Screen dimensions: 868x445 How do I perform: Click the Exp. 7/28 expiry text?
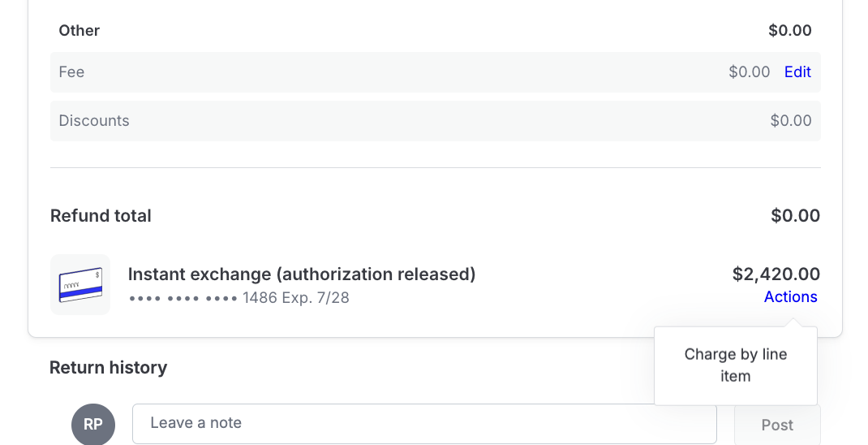(x=316, y=298)
